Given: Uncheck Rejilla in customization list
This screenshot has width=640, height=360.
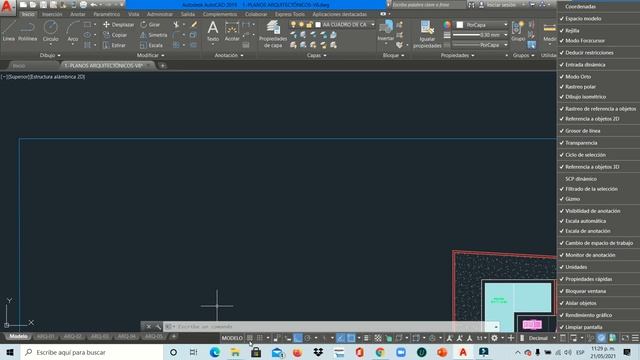Looking at the screenshot, I should tap(598, 31).
